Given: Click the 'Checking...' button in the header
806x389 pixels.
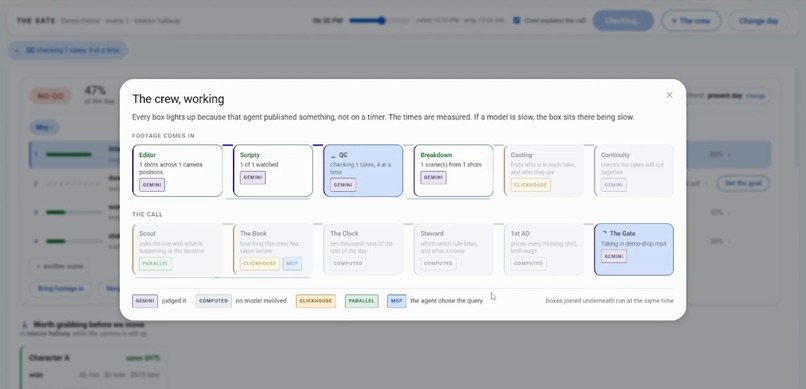Looking at the screenshot, I should click(x=623, y=21).
